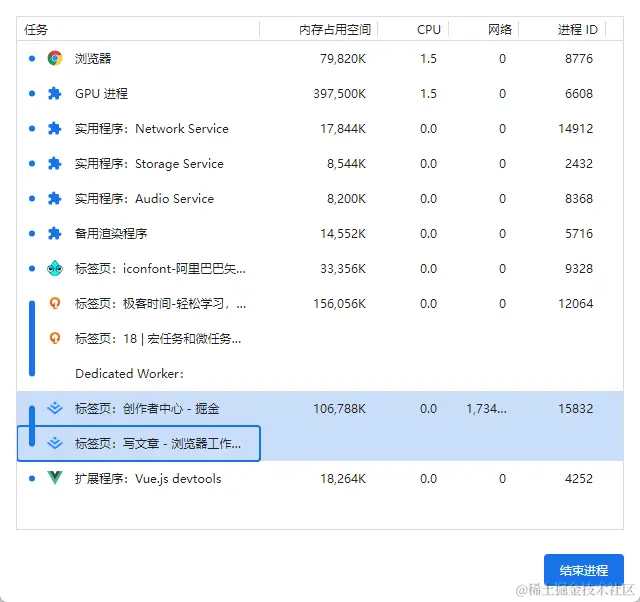Click the orange favicon for 极客时间-轻松学习

(x=55, y=303)
